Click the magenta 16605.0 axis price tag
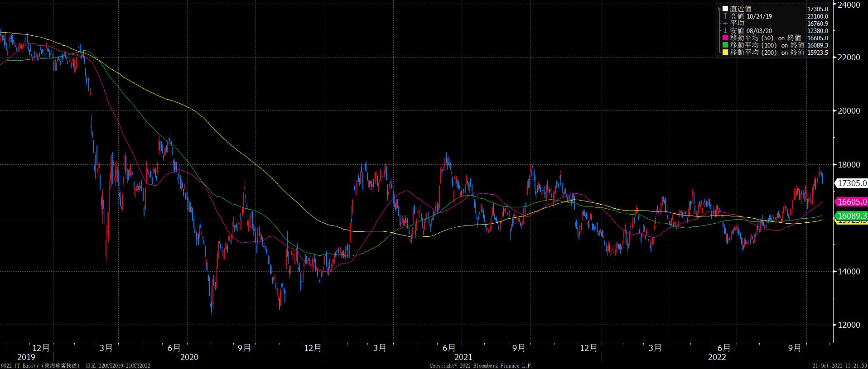Image resolution: width=868 pixels, height=369 pixels. tap(852, 202)
